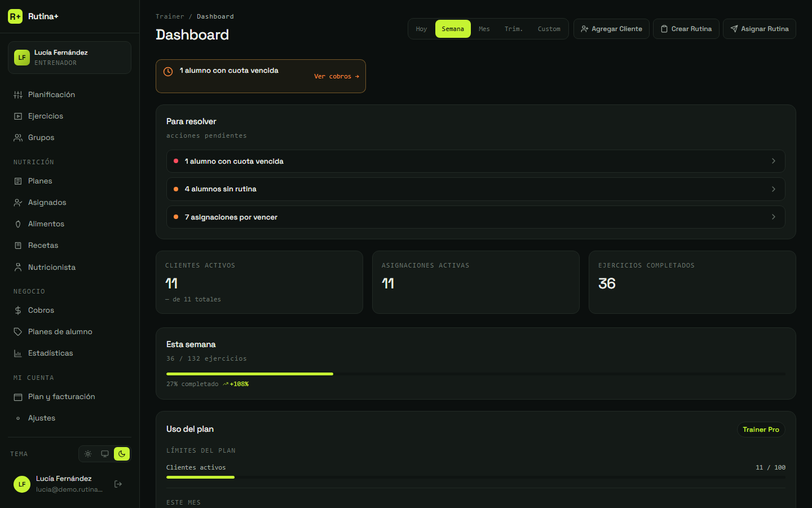The width and height of the screenshot is (812, 508).
Task: Expand '7 asignaciones por vencer' row chevron
Action: [x=774, y=217]
